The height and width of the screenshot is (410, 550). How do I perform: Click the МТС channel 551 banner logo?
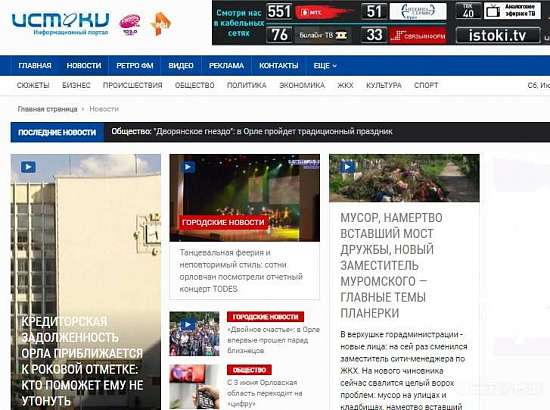click(324, 12)
